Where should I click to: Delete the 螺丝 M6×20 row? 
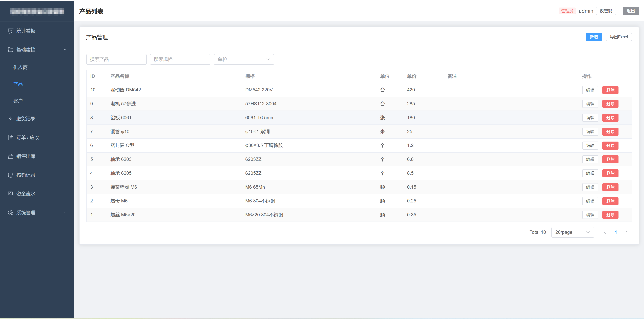(610, 215)
